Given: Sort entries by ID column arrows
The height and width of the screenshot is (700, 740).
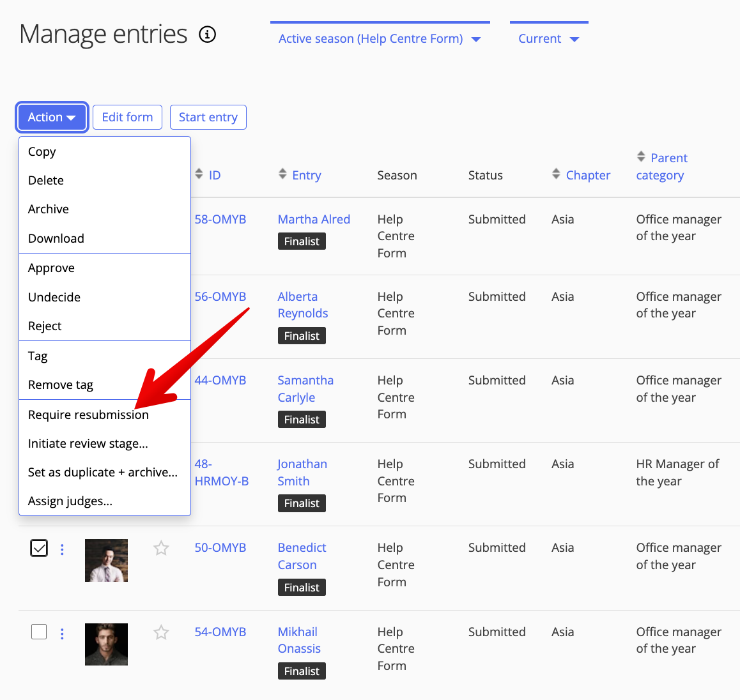Looking at the screenshot, I should click(x=199, y=174).
